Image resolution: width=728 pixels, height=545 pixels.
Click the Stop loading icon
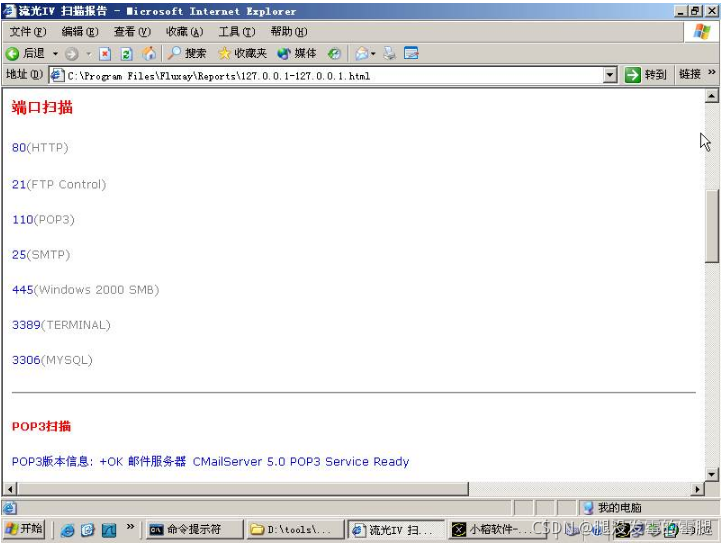pos(105,54)
